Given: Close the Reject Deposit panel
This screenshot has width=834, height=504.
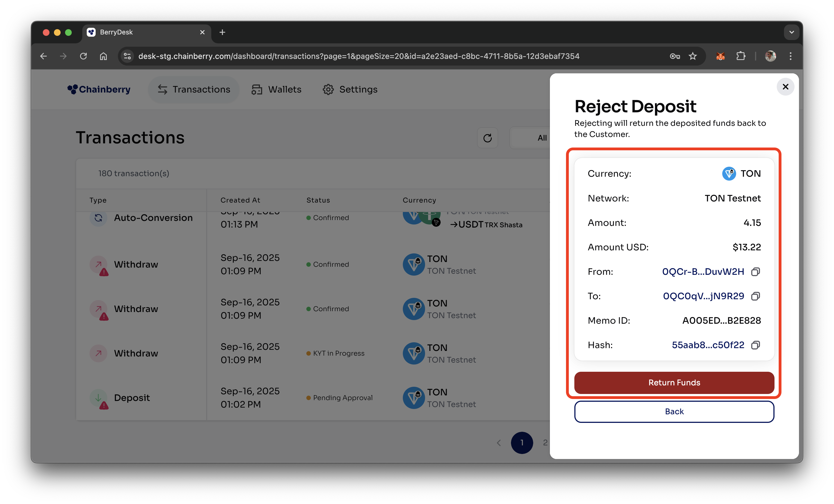Looking at the screenshot, I should coord(785,87).
